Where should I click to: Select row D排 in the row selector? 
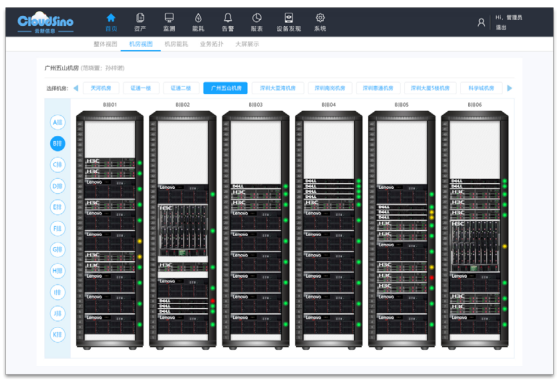(x=58, y=186)
